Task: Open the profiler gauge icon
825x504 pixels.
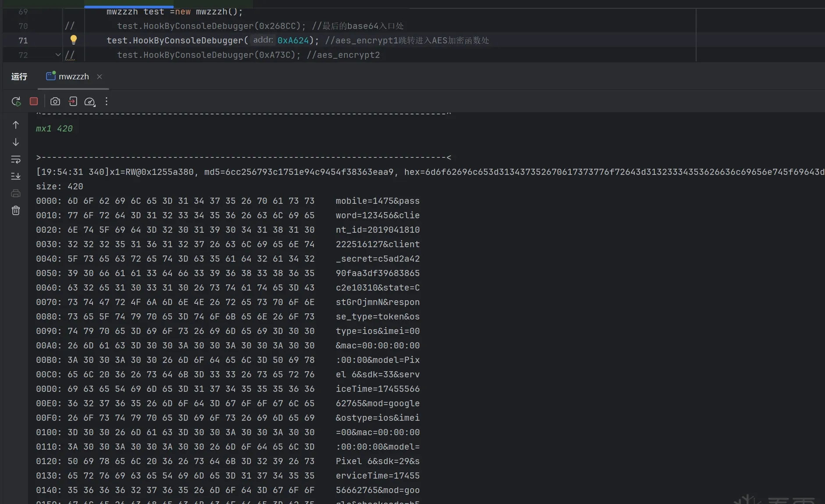Action: pyautogui.click(x=90, y=102)
